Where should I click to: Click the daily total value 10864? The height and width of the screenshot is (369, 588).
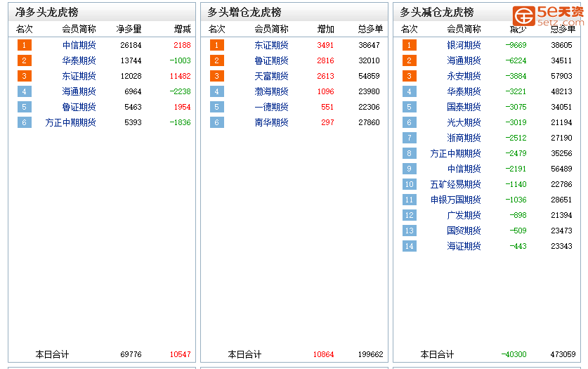click(x=324, y=354)
